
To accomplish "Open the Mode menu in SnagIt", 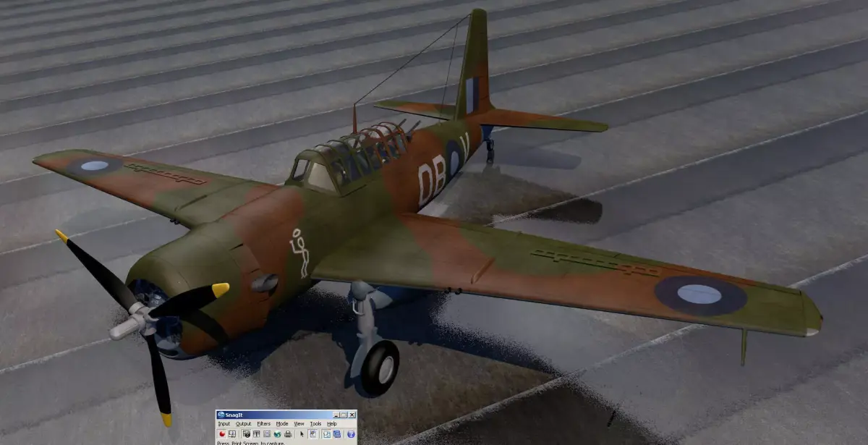I will [x=282, y=424].
